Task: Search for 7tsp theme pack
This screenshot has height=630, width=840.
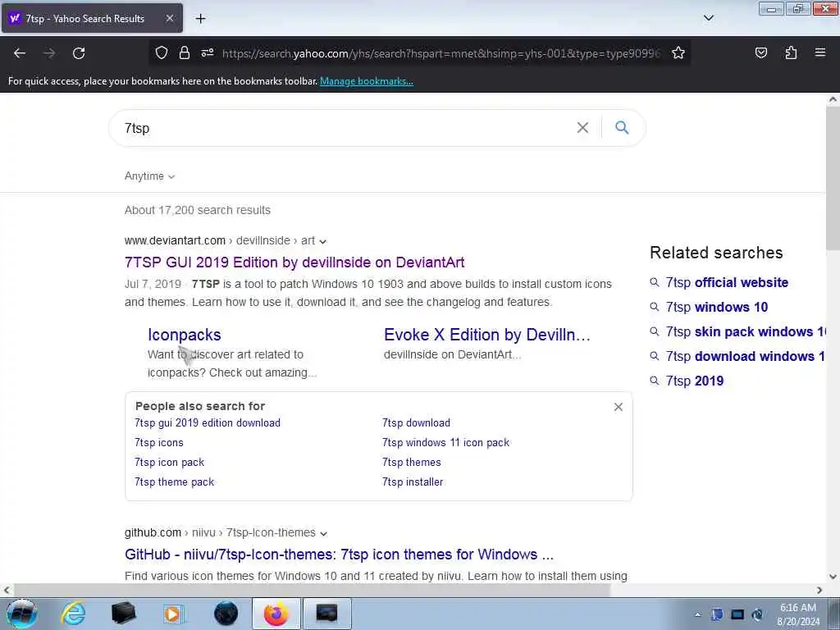Action: click(174, 482)
